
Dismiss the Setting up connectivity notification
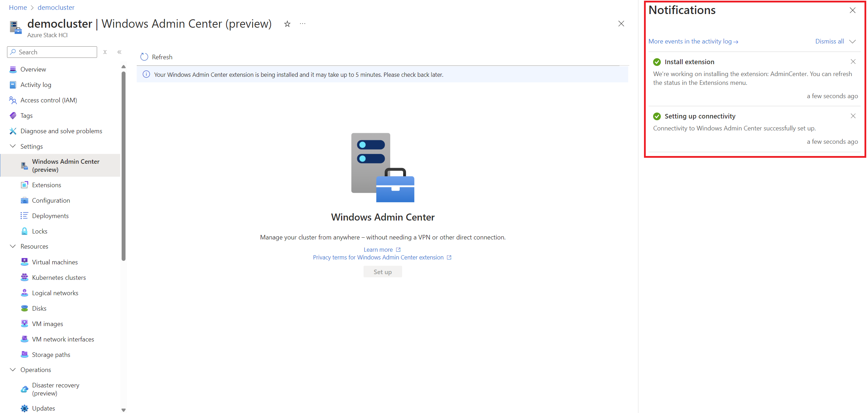pos(853,116)
